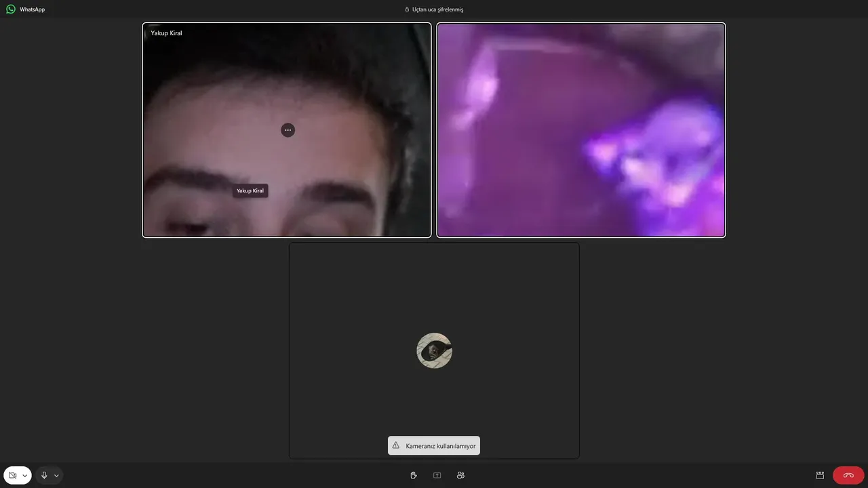Select the purple video participant tile

click(581, 130)
